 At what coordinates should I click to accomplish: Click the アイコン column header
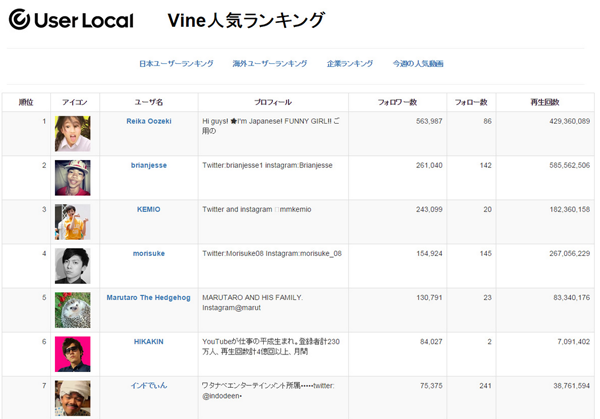pos(75,102)
